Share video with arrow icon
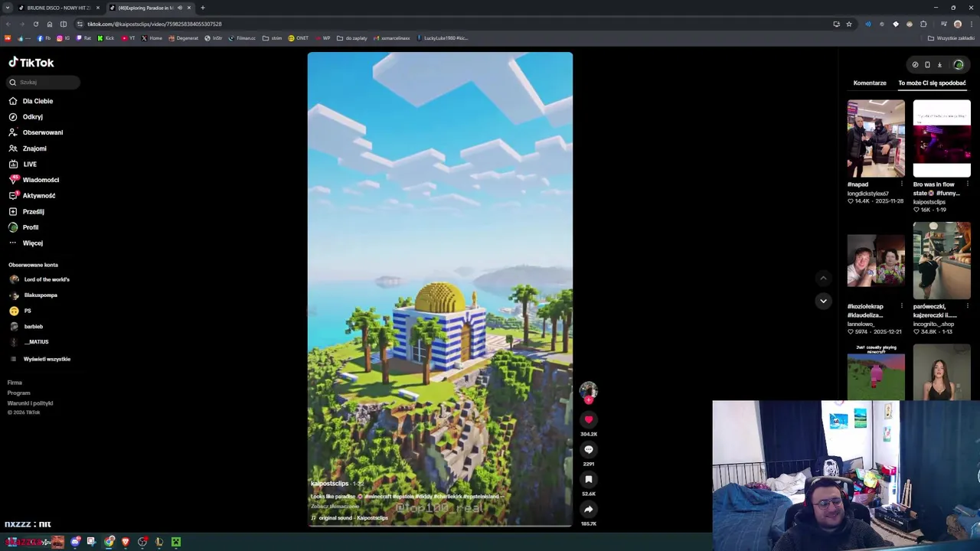 click(x=588, y=509)
